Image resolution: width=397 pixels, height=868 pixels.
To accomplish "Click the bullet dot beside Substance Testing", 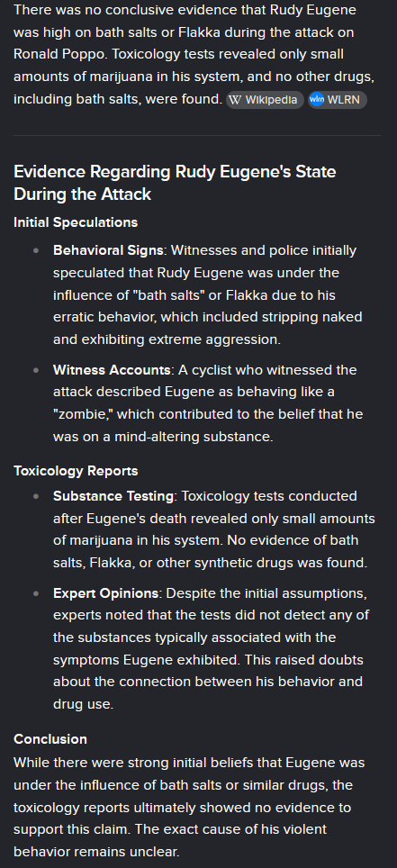I will [36, 496].
